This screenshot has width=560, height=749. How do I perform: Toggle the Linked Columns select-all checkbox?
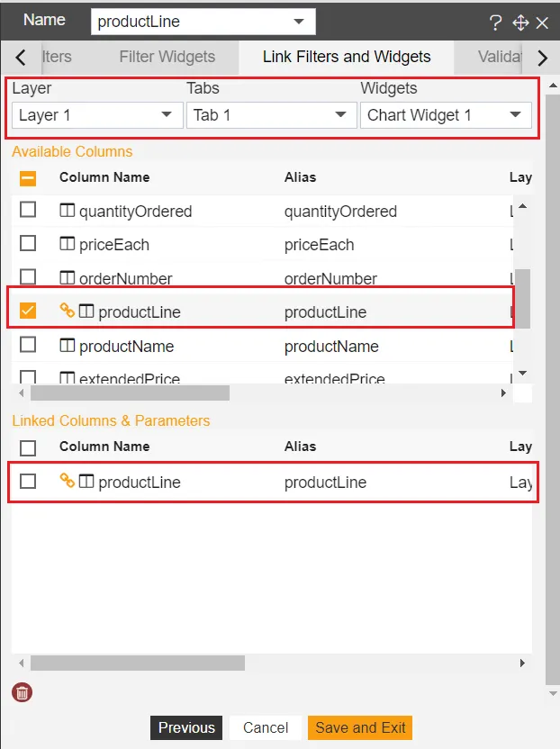[28, 448]
